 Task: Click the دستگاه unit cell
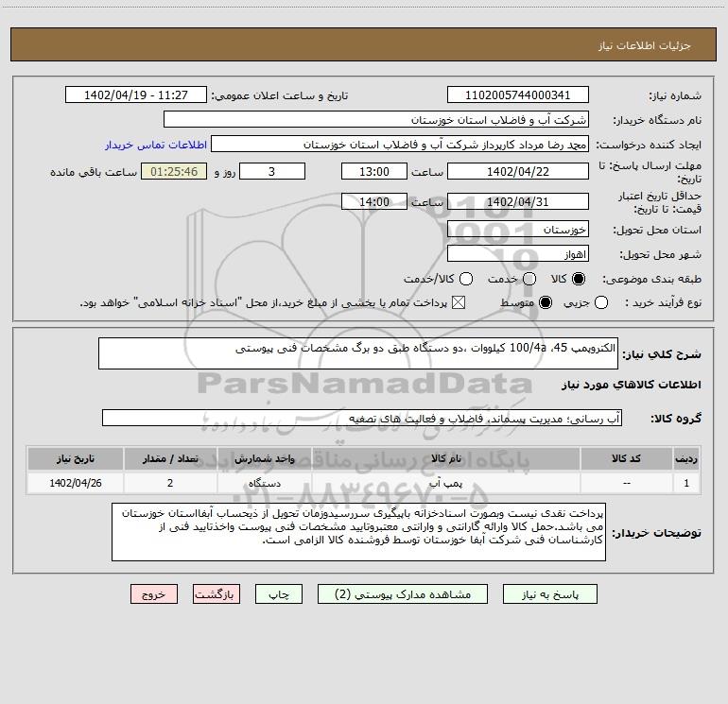click(x=264, y=483)
